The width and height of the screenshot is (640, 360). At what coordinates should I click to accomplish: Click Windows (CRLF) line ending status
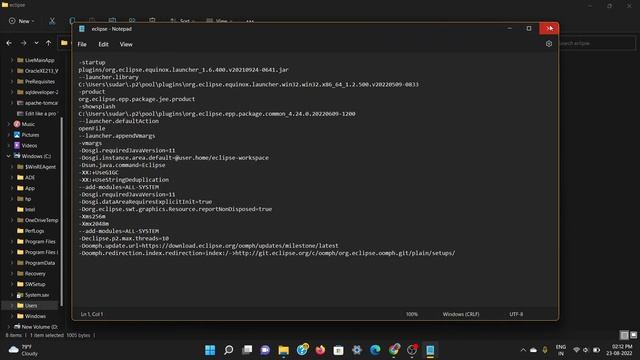point(461,314)
